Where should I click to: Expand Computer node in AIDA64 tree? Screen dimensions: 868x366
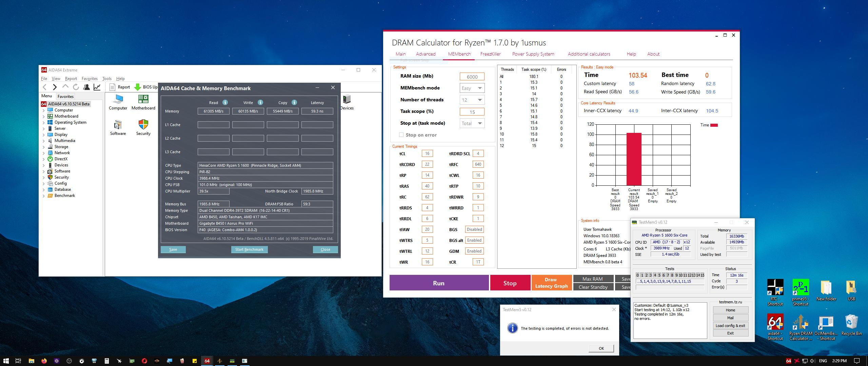44,110
